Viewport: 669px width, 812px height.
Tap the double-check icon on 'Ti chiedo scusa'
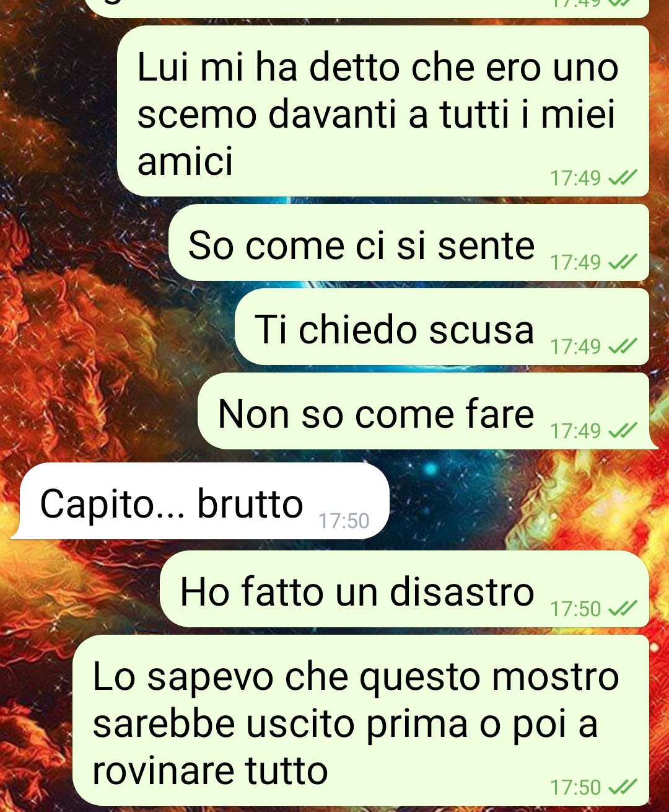pyautogui.click(x=623, y=346)
